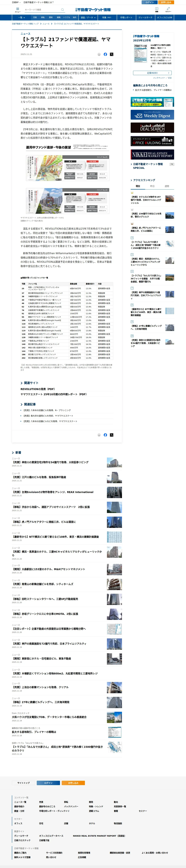Select the トラブル navigation item

[66, 18]
